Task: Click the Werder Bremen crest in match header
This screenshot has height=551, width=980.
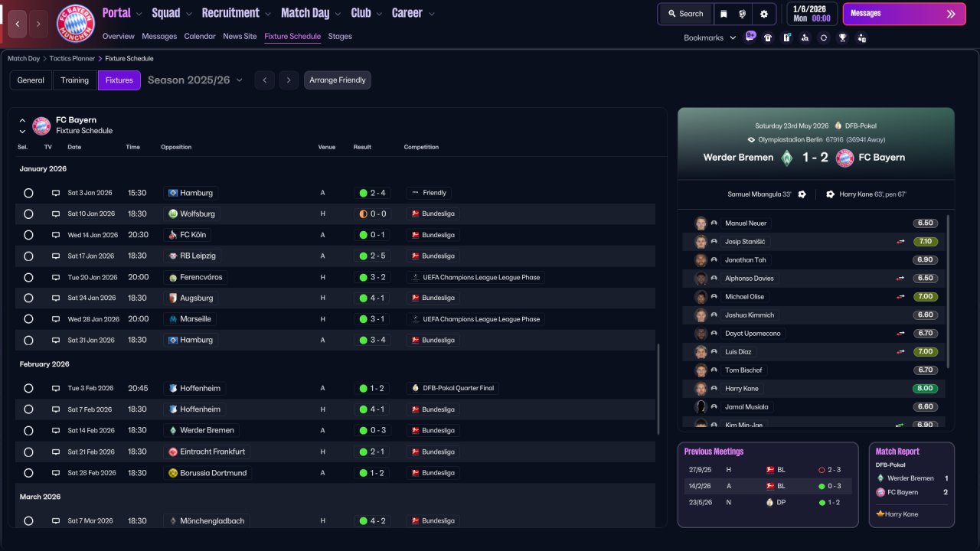Action: tap(786, 158)
